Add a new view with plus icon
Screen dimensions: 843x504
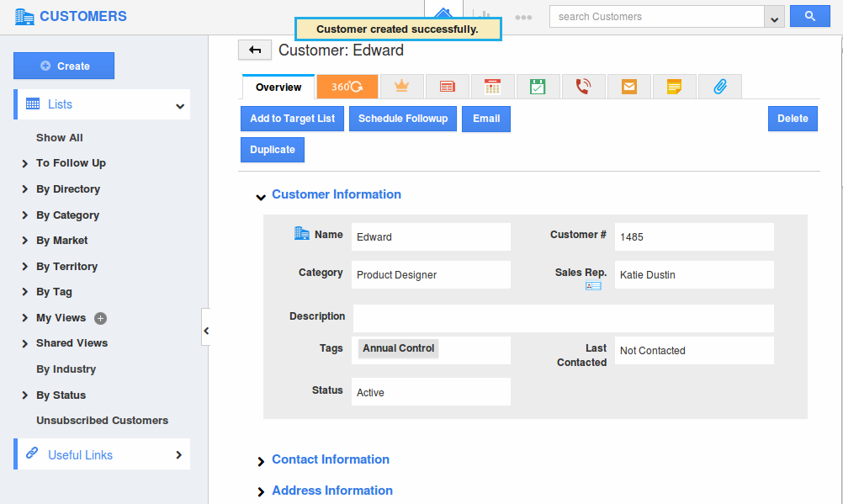pyautogui.click(x=100, y=318)
